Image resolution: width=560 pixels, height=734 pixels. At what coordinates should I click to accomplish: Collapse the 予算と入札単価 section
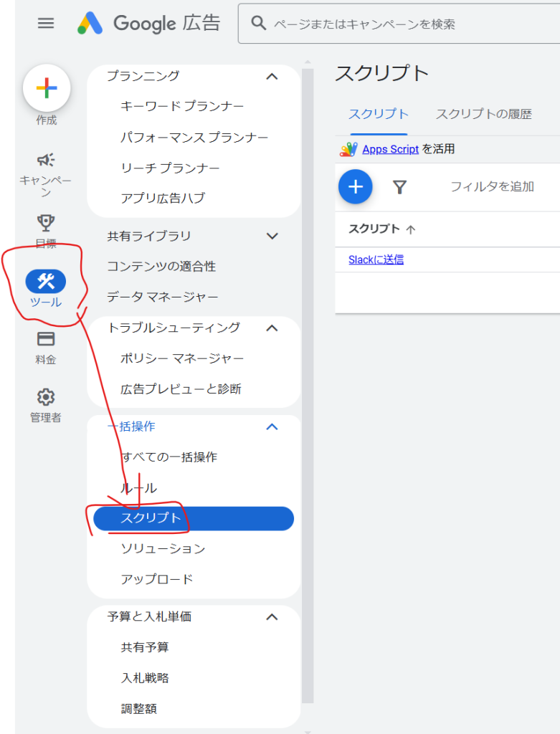coord(272,616)
